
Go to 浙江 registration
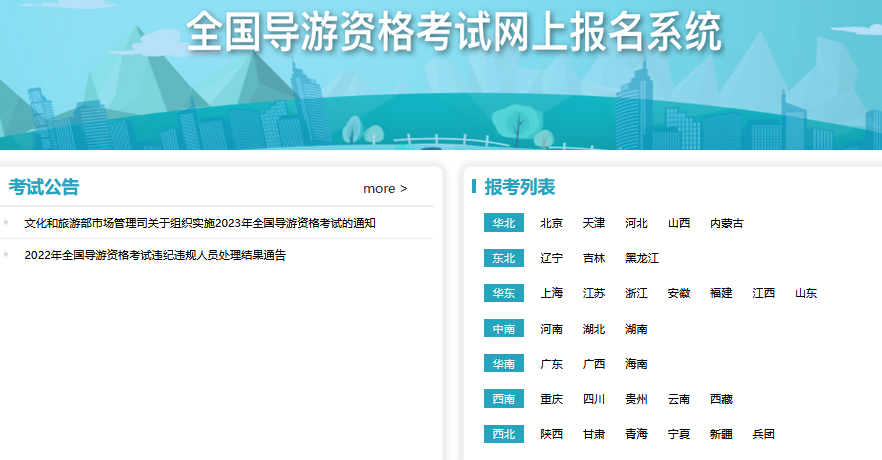tap(636, 293)
